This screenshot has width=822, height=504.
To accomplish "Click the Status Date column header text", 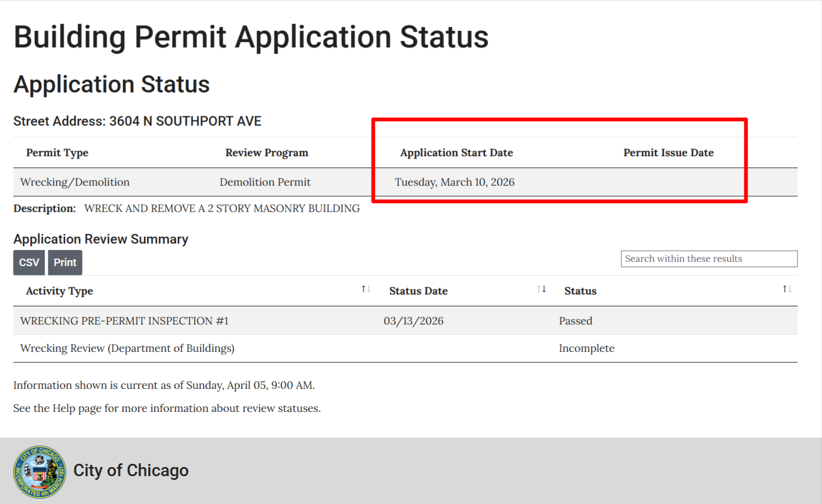I will pyautogui.click(x=418, y=291).
